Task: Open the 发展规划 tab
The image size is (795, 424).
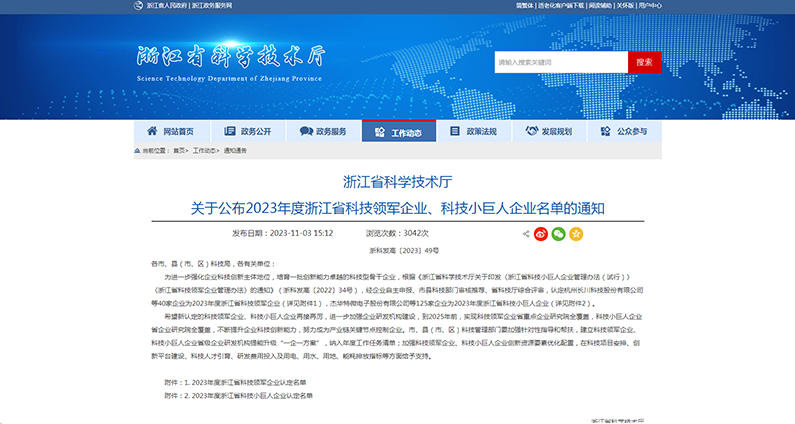Action: (550, 131)
